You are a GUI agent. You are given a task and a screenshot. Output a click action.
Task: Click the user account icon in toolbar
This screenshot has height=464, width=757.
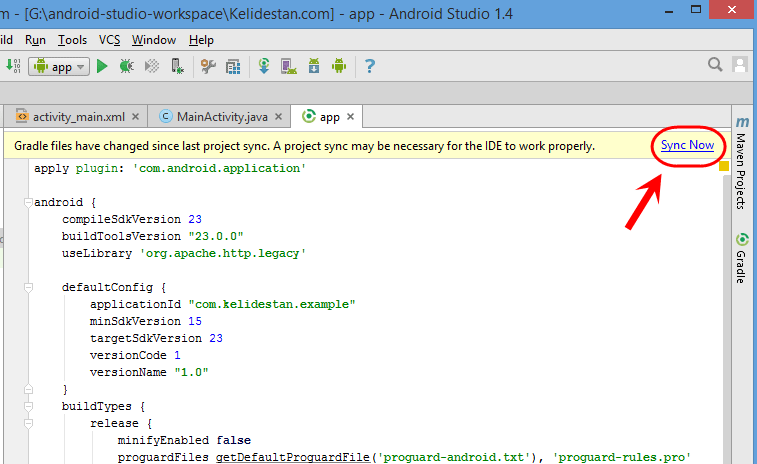[x=740, y=64]
